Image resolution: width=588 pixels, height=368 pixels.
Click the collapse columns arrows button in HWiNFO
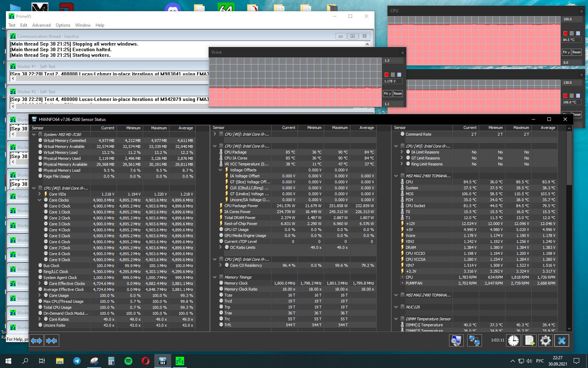[x=51, y=340]
